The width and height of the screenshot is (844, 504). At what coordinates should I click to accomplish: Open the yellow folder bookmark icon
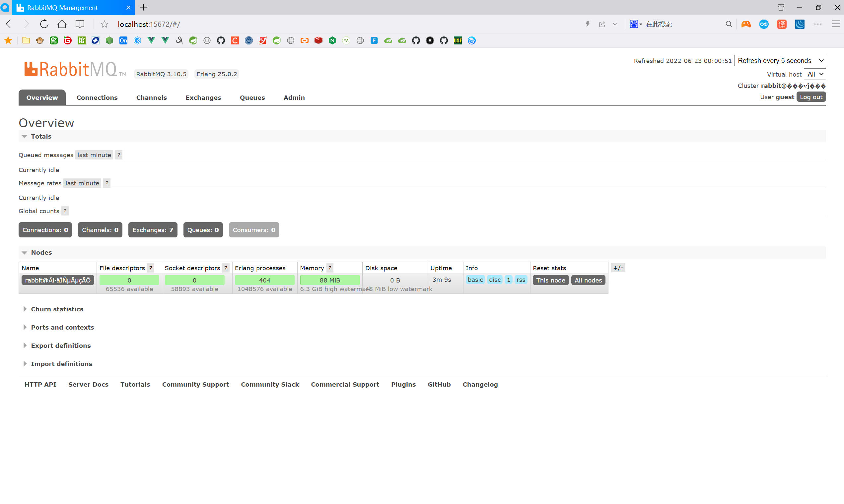click(26, 41)
